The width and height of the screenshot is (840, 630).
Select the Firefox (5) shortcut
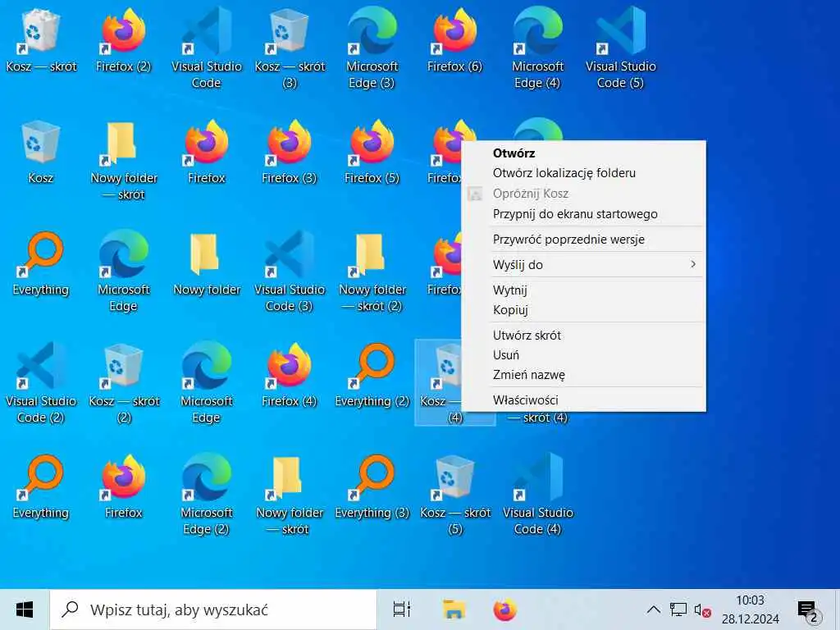[x=372, y=153]
